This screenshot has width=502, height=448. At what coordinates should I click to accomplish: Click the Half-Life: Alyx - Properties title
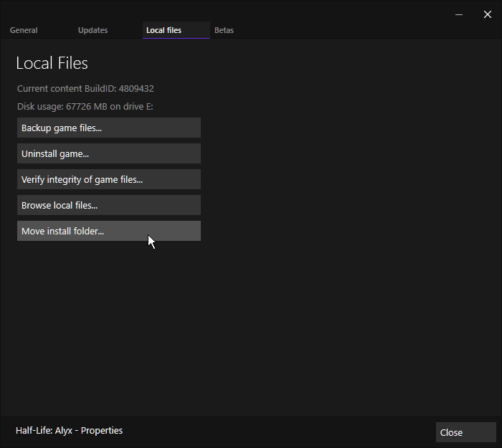click(69, 431)
